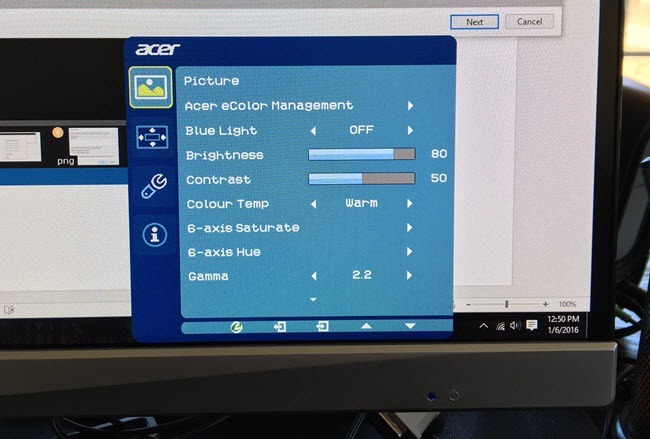Click the Cancel button in the dialog

529,22
